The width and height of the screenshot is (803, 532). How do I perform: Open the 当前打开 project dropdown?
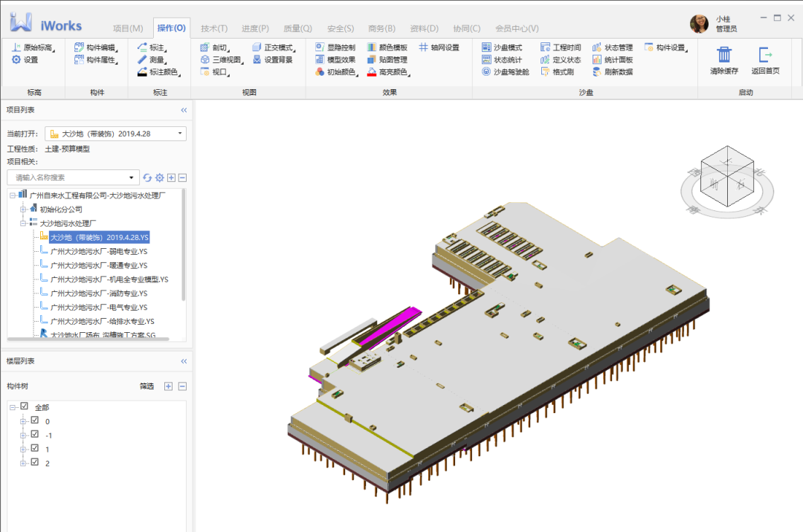click(x=116, y=134)
